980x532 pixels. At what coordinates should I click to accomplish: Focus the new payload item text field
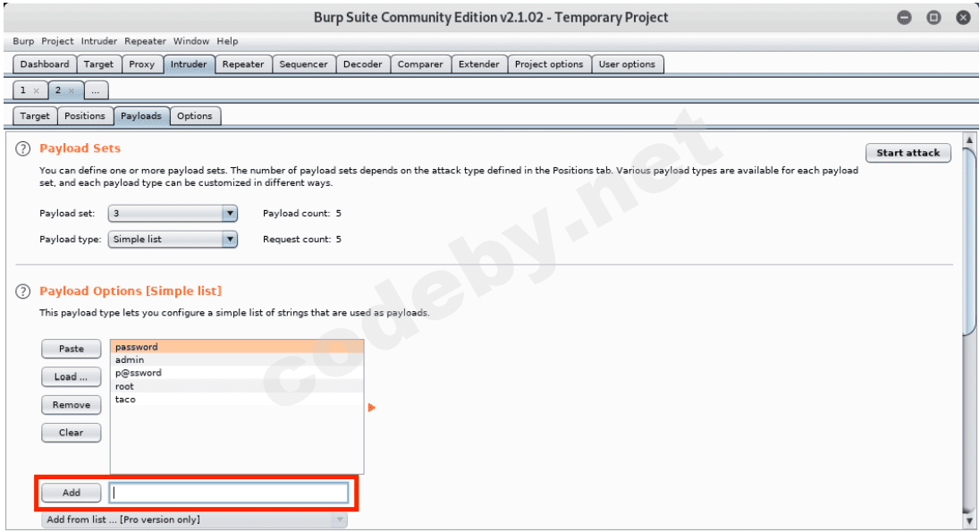coord(229,493)
